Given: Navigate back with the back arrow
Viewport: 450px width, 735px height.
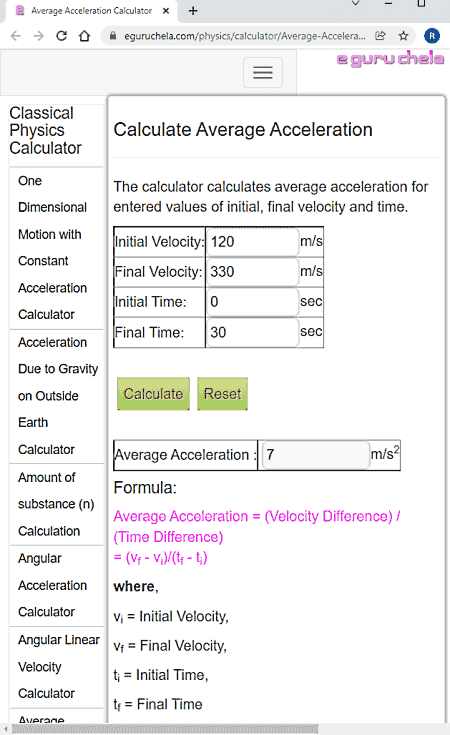Looking at the screenshot, I should tap(16, 36).
